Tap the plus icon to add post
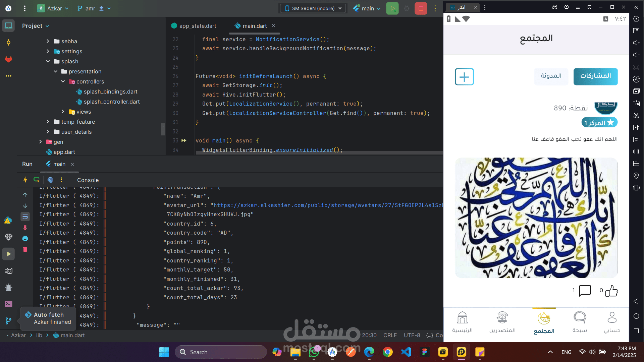Viewport: 644px width, 362px height. click(x=464, y=77)
